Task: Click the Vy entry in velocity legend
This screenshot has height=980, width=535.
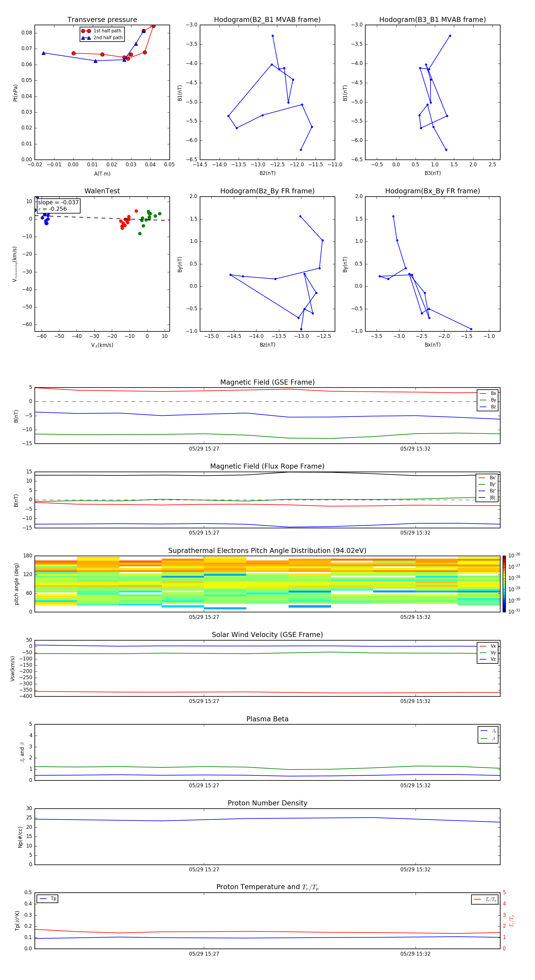Action: [488, 652]
